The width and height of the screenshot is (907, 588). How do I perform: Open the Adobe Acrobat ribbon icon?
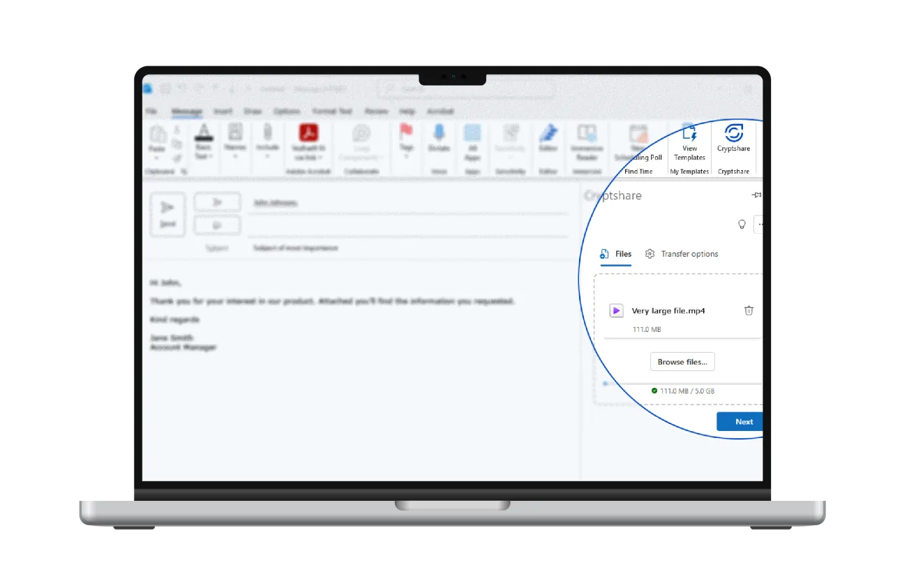(308, 134)
